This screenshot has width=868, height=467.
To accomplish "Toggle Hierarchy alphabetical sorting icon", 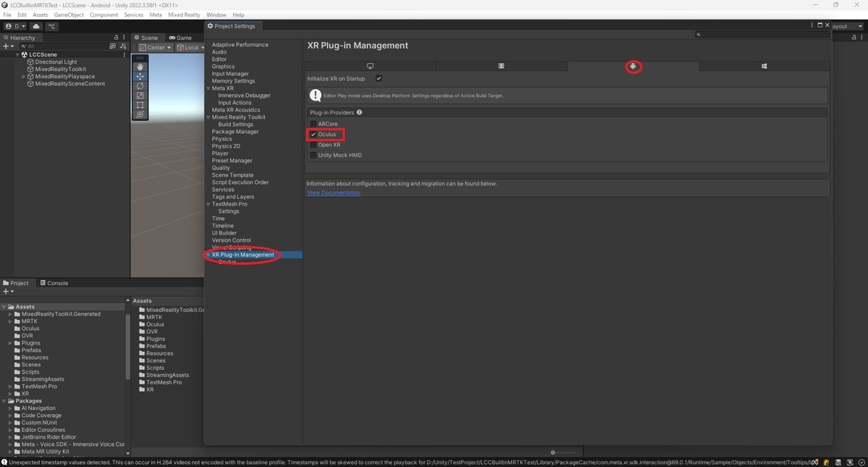I will tap(122, 46).
